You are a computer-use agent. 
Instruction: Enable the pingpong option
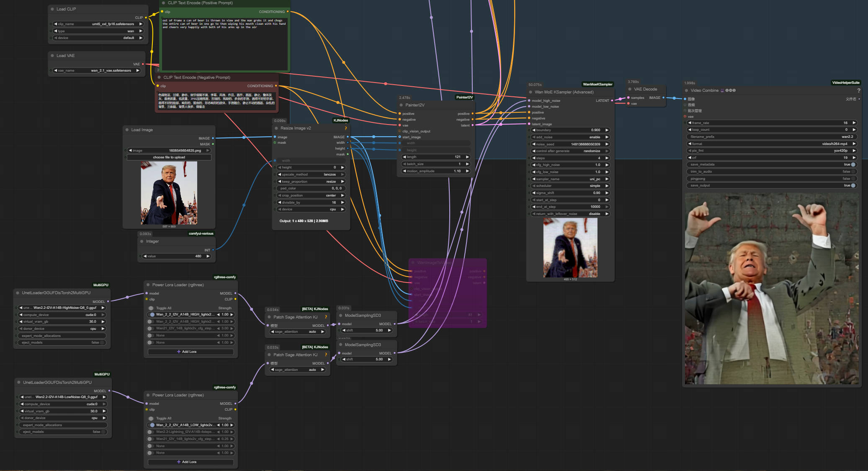(x=853, y=179)
